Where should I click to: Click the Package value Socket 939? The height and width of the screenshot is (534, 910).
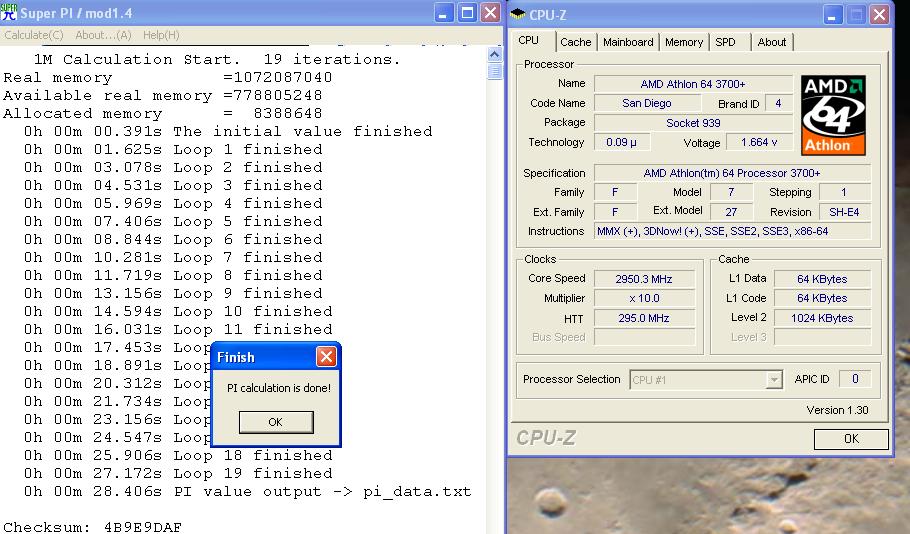[693, 122]
